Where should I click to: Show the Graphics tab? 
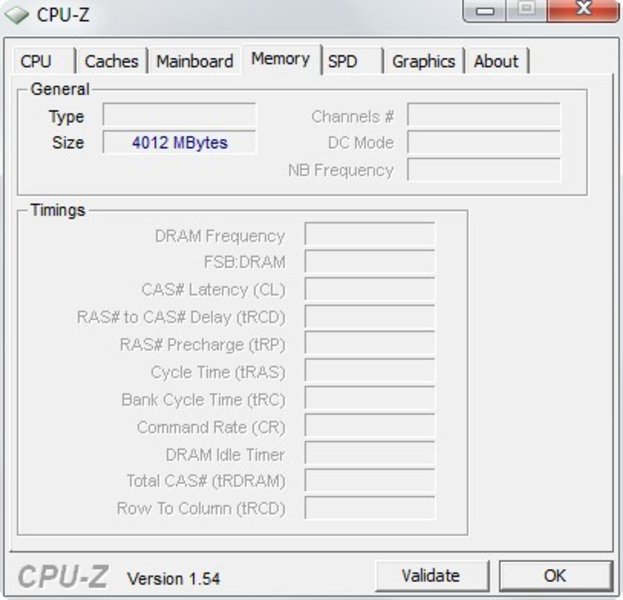[x=424, y=61]
